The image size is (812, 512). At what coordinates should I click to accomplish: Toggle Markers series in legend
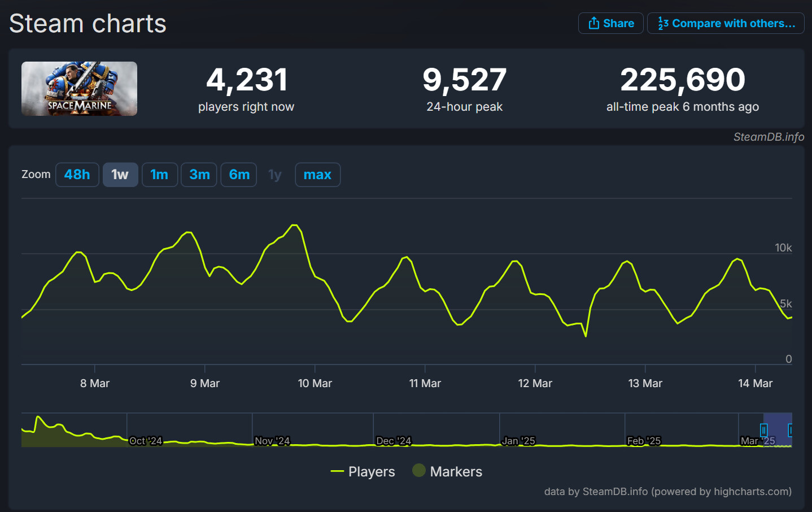(x=447, y=471)
